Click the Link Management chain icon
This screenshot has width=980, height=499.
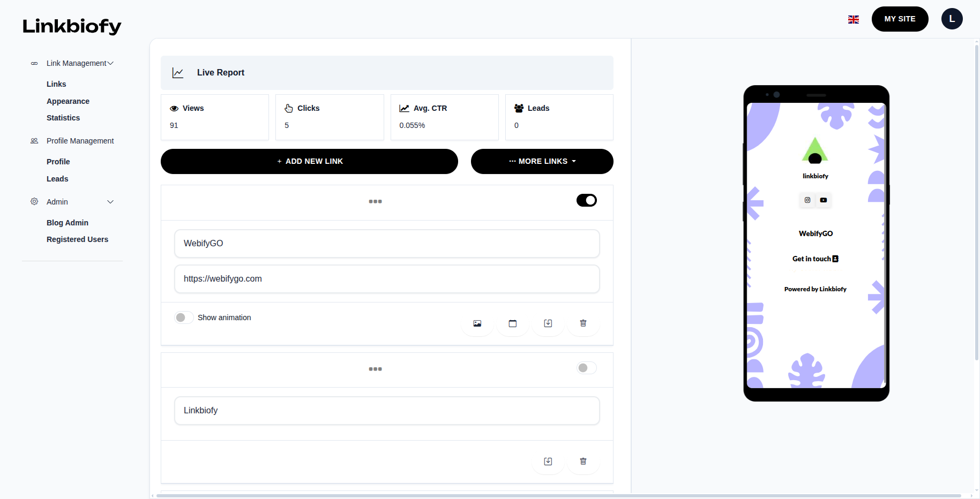(34, 63)
